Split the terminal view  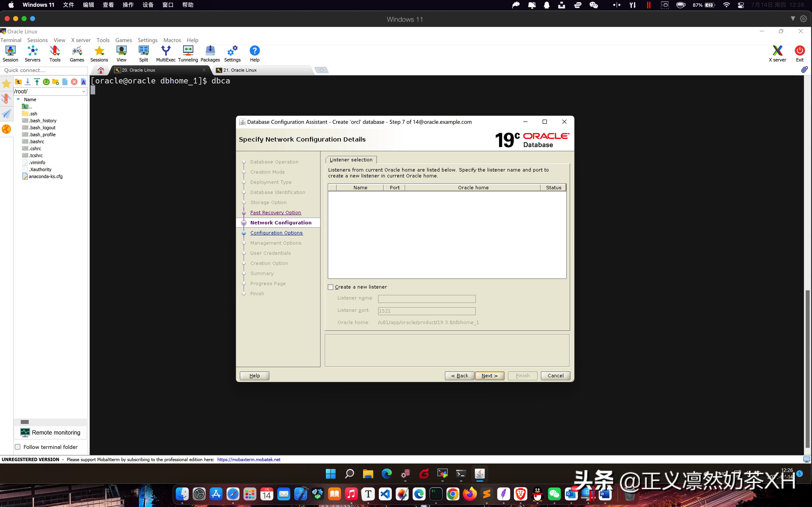click(x=144, y=54)
